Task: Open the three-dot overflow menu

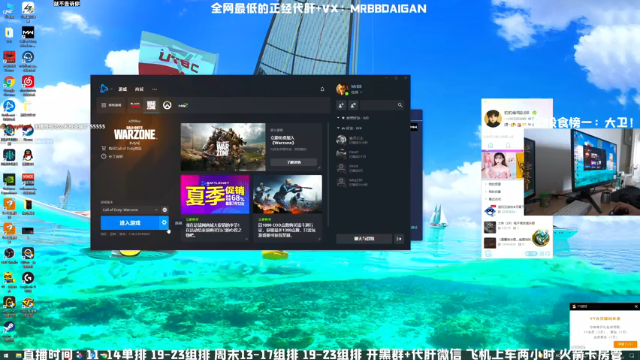Action: point(154,89)
